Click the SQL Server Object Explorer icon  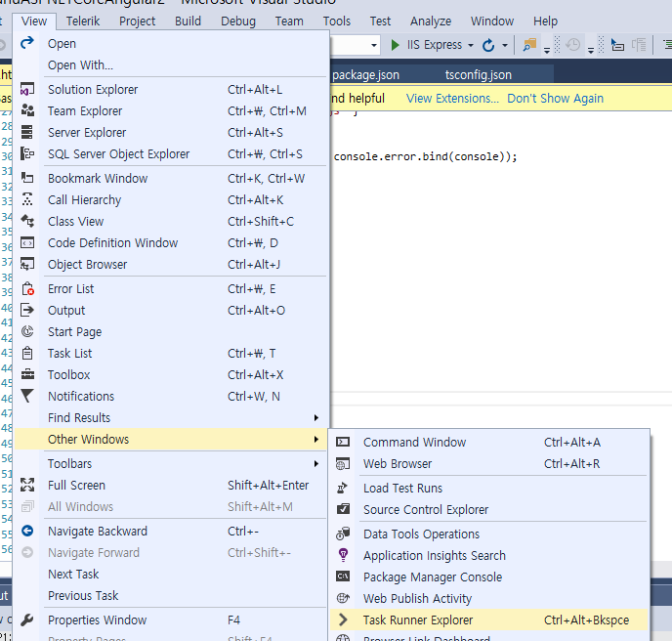[27, 153]
